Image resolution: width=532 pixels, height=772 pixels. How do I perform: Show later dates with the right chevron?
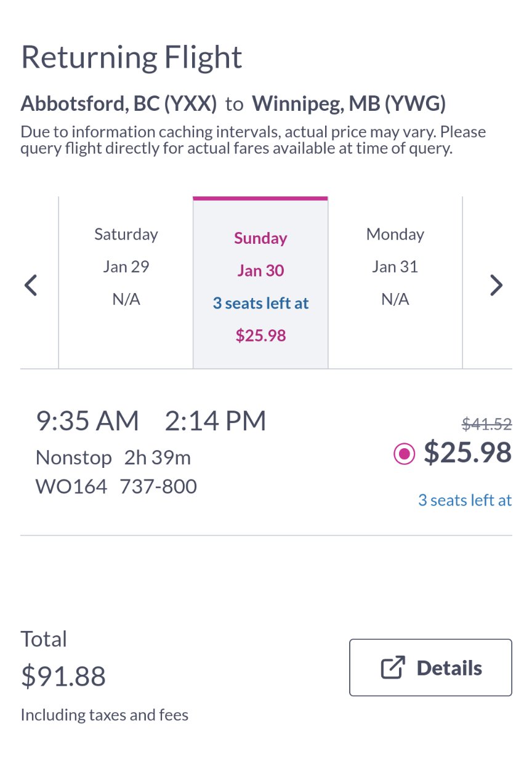pos(496,285)
